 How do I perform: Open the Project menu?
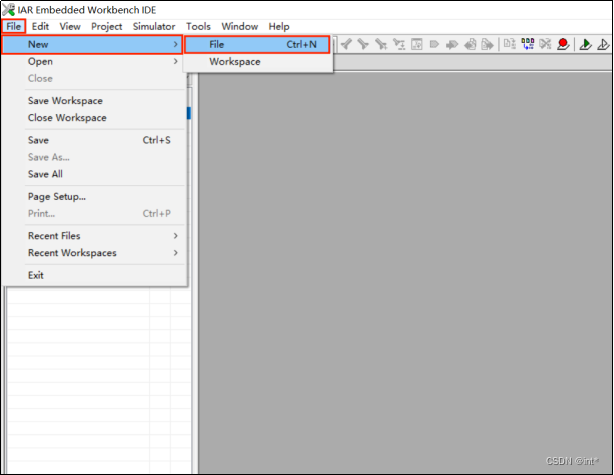(107, 27)
